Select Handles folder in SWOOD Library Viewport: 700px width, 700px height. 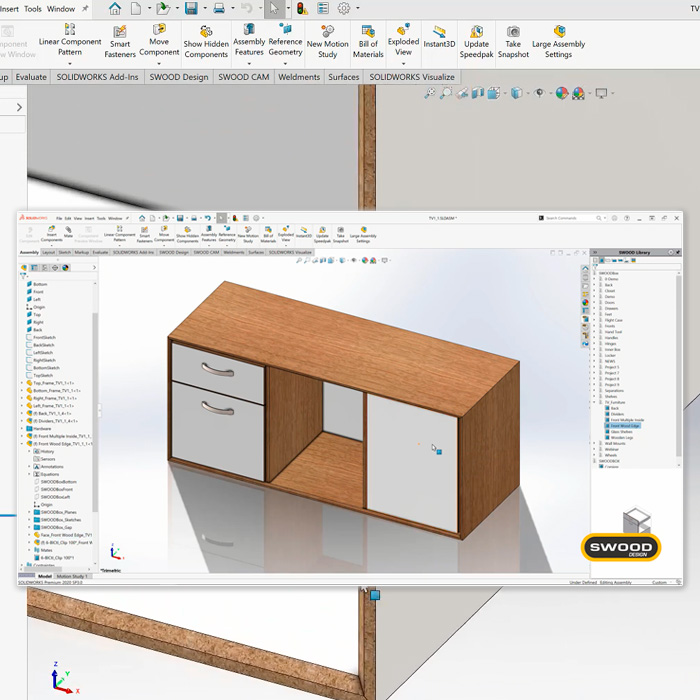pyautogui.click(x=611, y=338)
